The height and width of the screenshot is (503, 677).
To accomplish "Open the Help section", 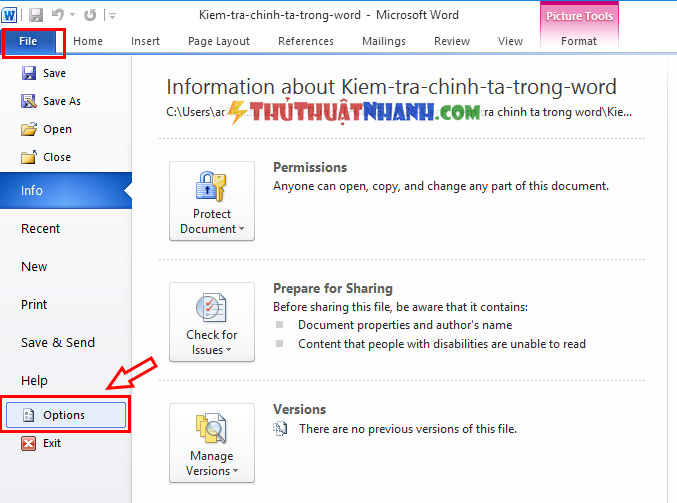I will (34, 380).
